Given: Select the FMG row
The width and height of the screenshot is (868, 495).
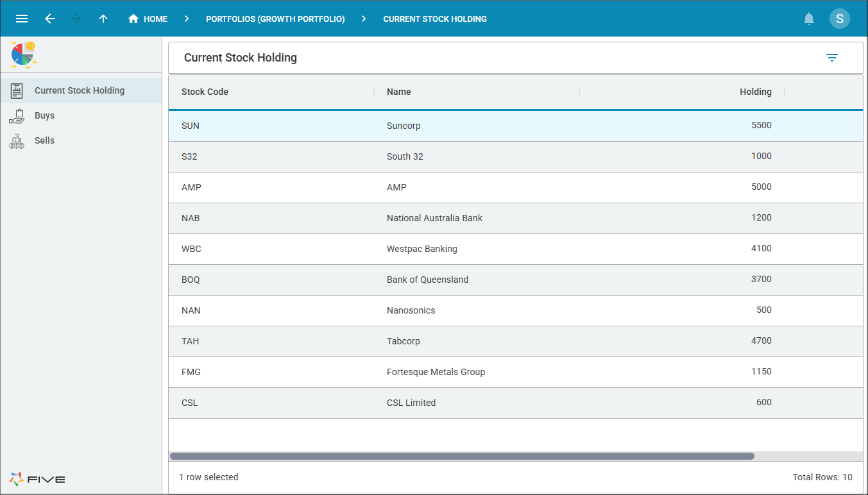Looking at the screenshot, I should tap(515, 372).
